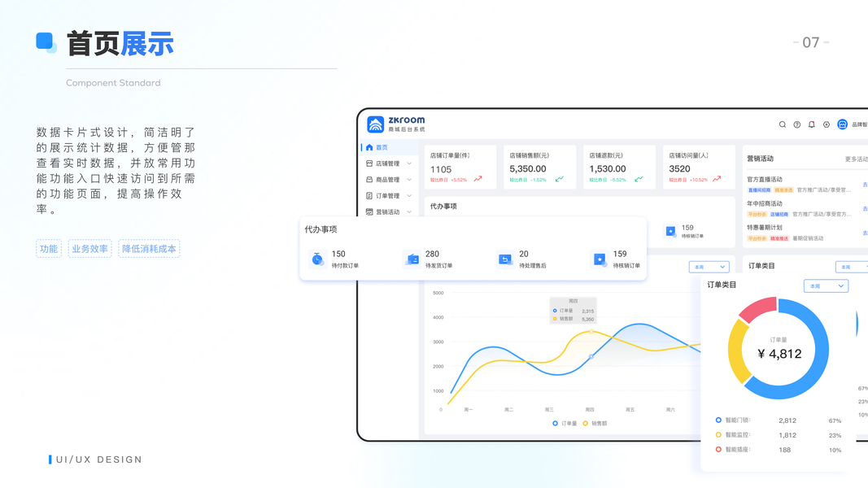Click the 待处理售后 return-arrow icon
This screenshot has width=868, height=488.
(x=505, y=259)
